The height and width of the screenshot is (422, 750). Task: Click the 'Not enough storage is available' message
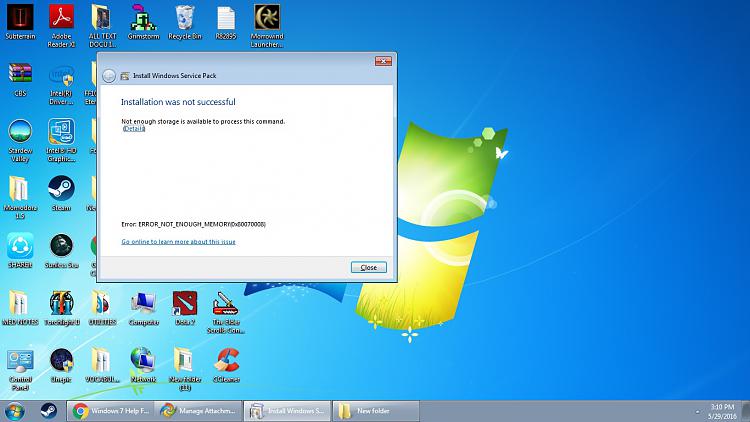[203, 122]
